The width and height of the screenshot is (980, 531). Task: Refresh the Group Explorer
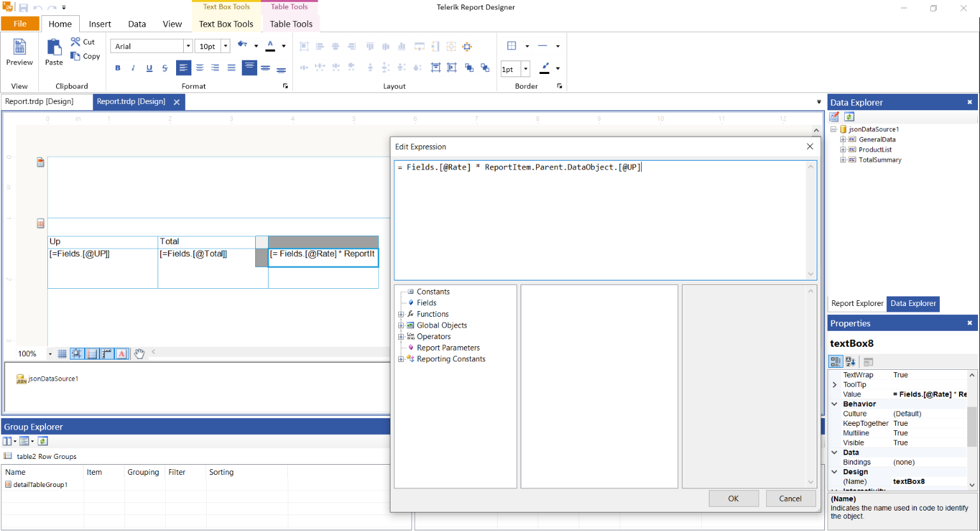43,441
